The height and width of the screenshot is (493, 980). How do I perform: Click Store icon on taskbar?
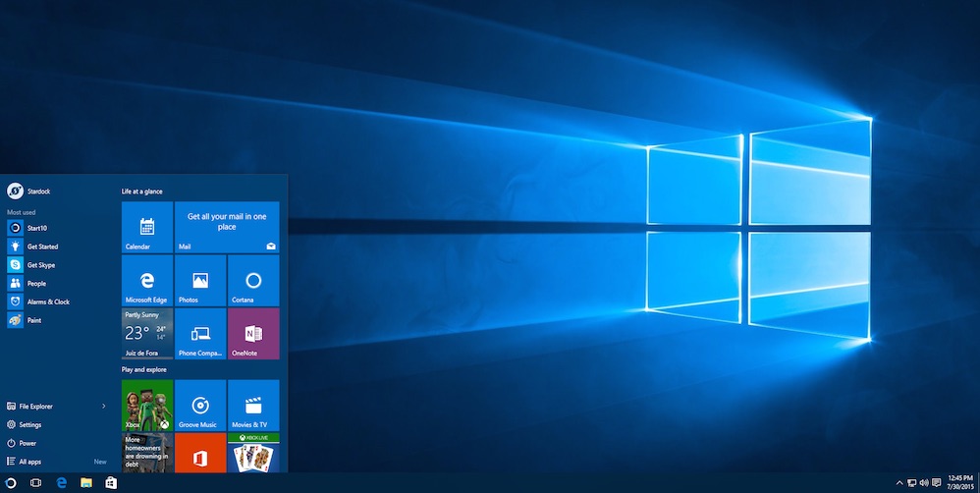pos(112,483)
